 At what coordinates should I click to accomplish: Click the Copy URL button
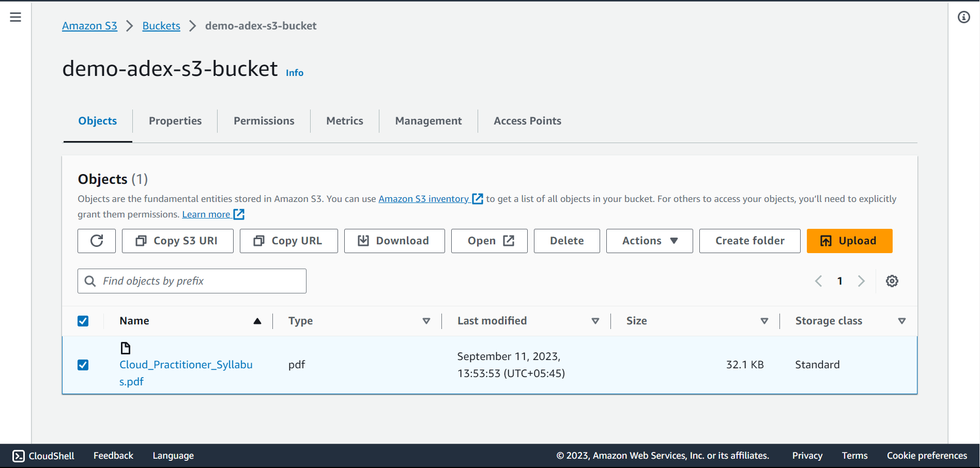coord(289,241)
